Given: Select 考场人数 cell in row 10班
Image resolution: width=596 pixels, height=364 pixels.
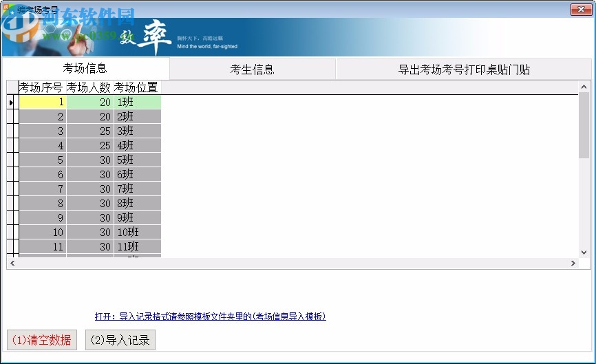Looking at the screenshot, I should coord(90,232).
